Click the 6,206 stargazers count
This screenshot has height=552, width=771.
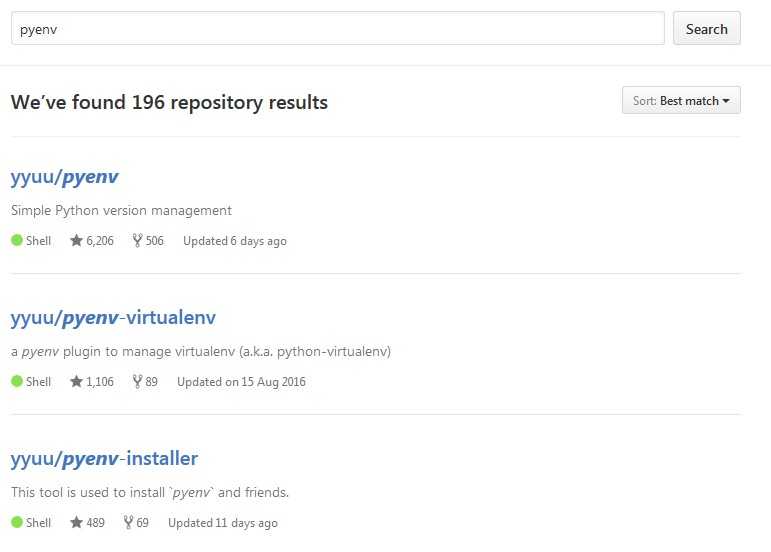(100, 241)
